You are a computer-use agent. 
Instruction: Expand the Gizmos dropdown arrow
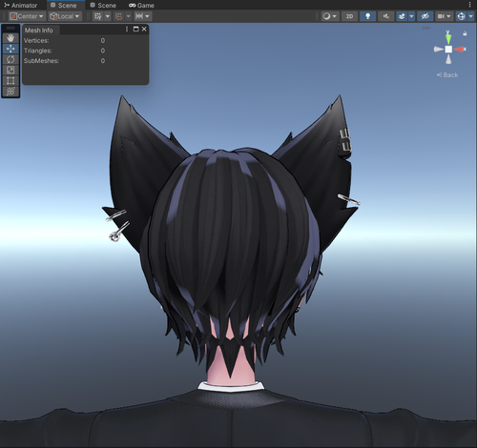pos(471,16)
